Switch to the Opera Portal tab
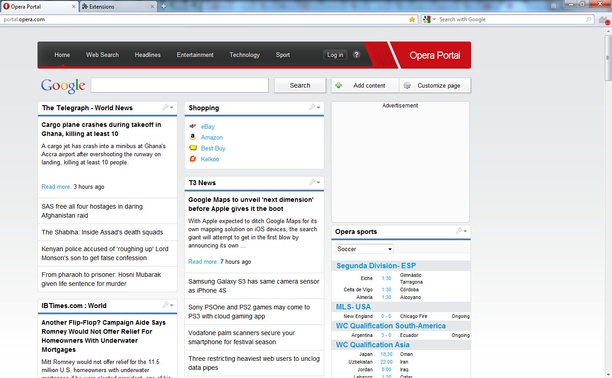This screenshot has width=612, height=378. pos(39,7)
